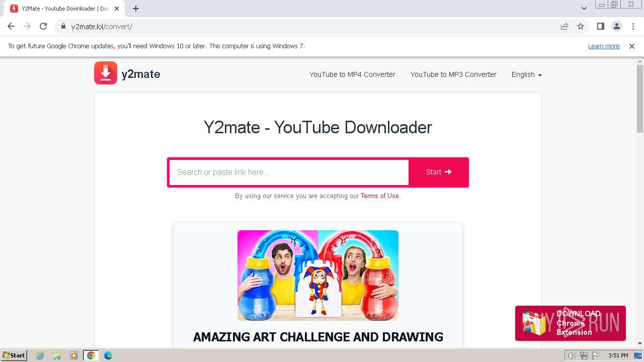644x362 pixels.
Task: Open the Chrome profile avatar
Action: [616, 26]
